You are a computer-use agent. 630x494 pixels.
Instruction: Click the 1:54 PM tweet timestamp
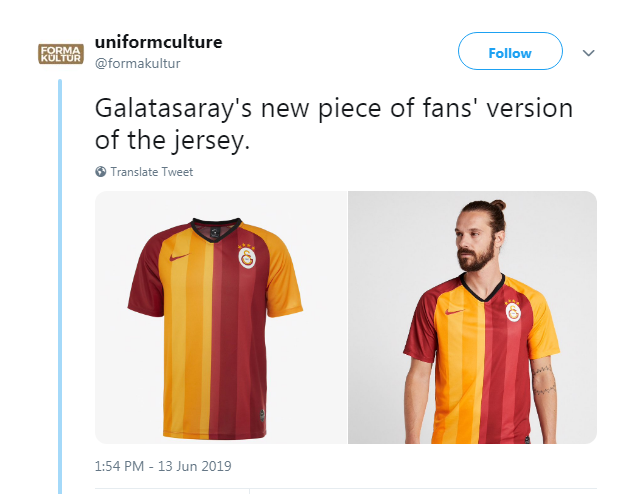click(119, 466)
